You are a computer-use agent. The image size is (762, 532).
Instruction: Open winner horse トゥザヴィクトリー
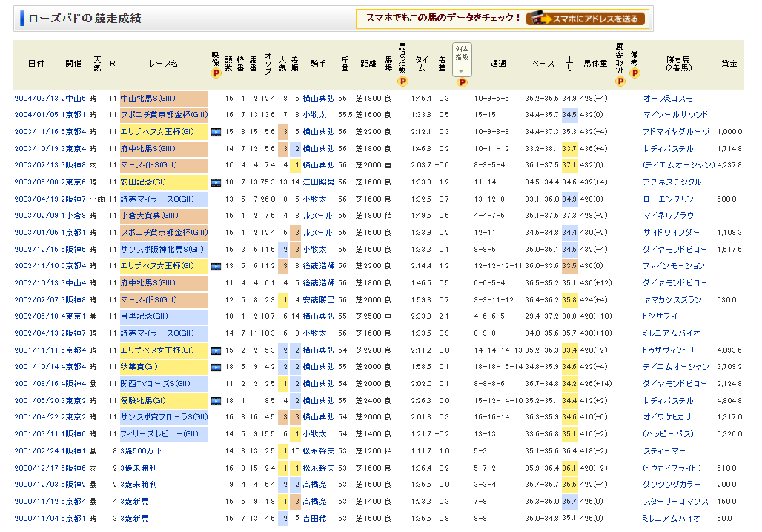point(671,350)
